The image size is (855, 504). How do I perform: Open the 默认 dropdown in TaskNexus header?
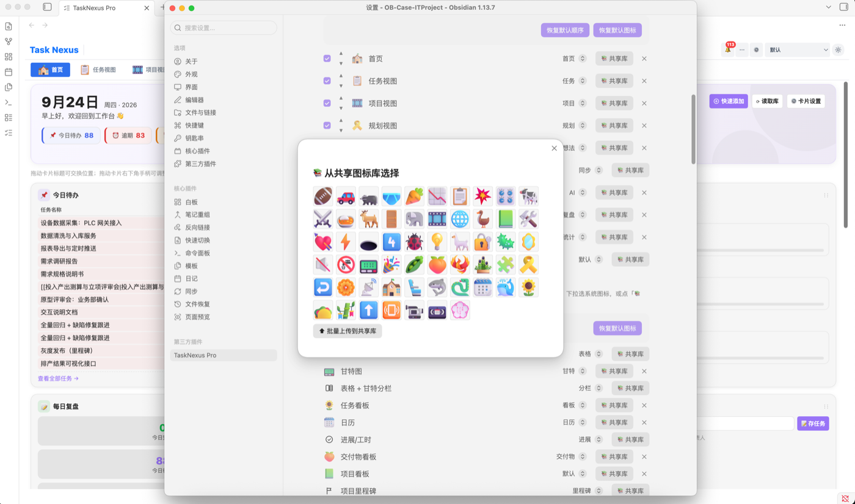pos(798,50)
